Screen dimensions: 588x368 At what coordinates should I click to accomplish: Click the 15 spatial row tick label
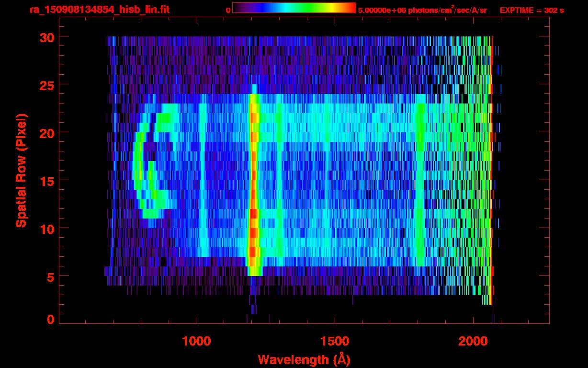47,181
